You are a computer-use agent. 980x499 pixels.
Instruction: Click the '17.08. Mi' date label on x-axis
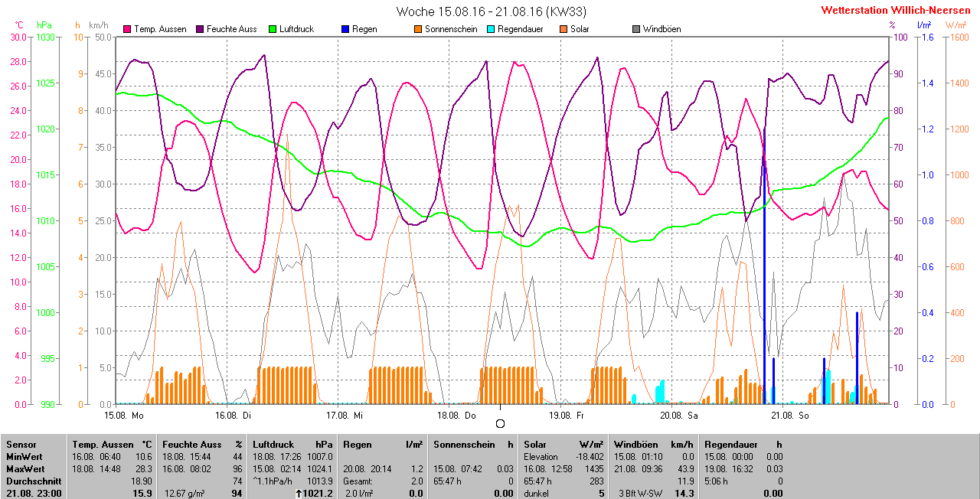pos(345,416)
